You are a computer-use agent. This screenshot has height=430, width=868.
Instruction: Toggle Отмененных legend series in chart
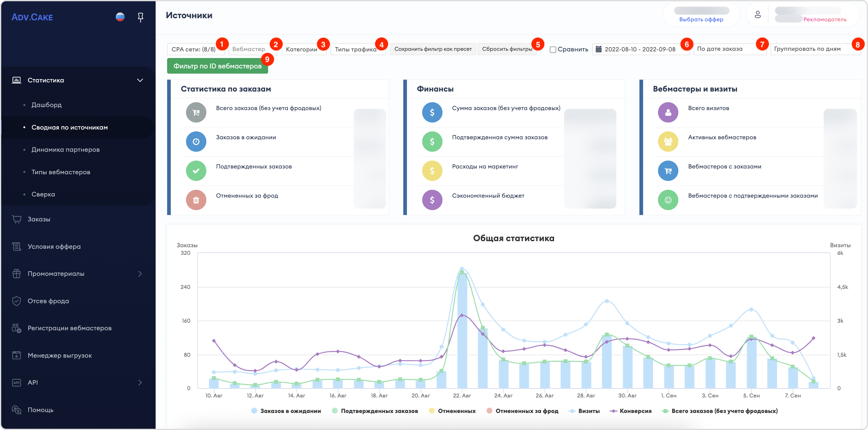point(452,411)
